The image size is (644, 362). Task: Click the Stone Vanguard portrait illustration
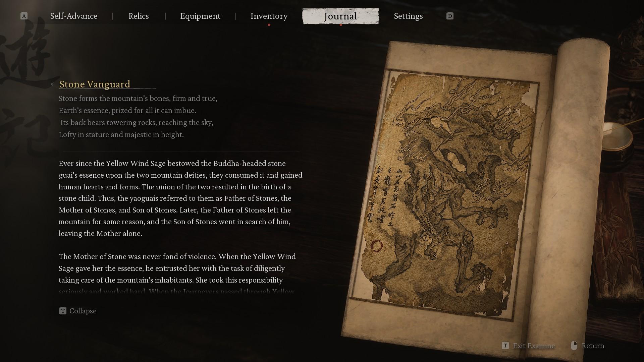[449, 194]
